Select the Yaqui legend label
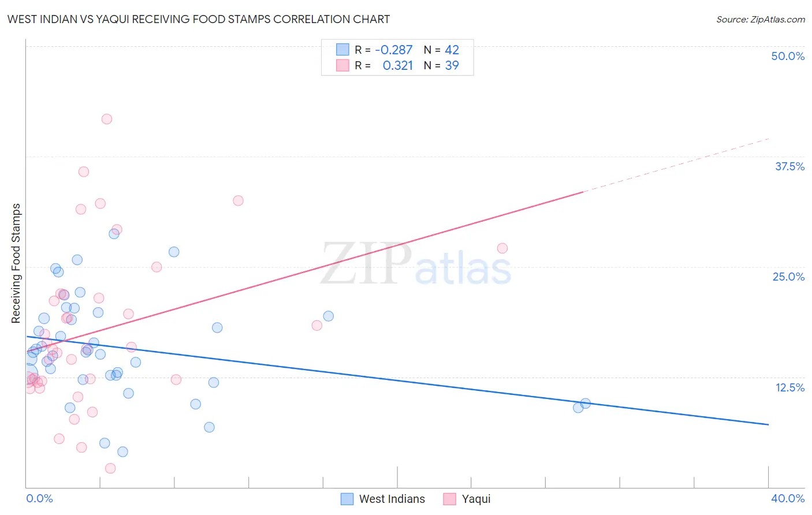The height and width of the screenshot is (515, 812). tap(476, 499)
